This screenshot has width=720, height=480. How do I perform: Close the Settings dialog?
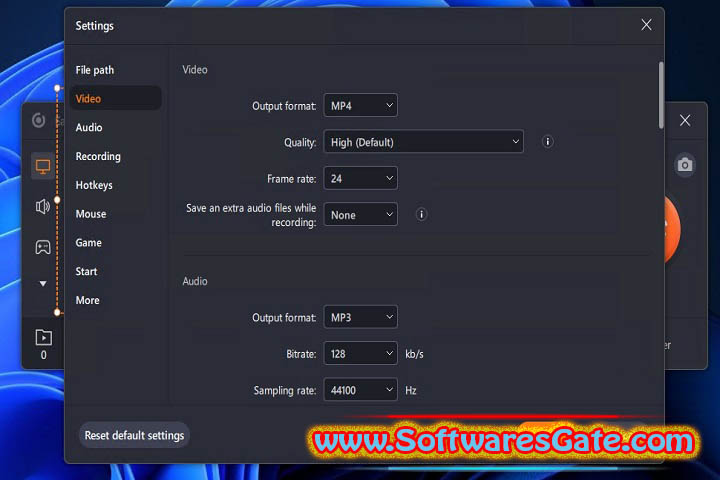[x=646, y=25]
